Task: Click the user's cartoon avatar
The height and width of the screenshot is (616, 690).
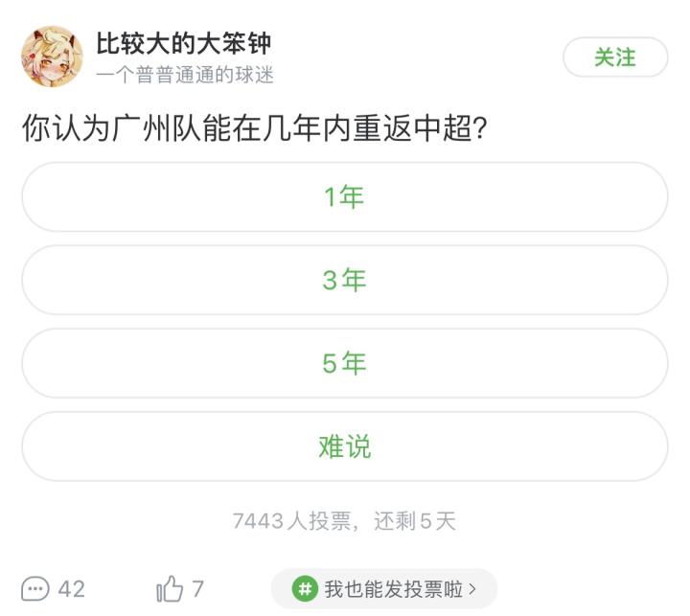Action: pos(52,57)
